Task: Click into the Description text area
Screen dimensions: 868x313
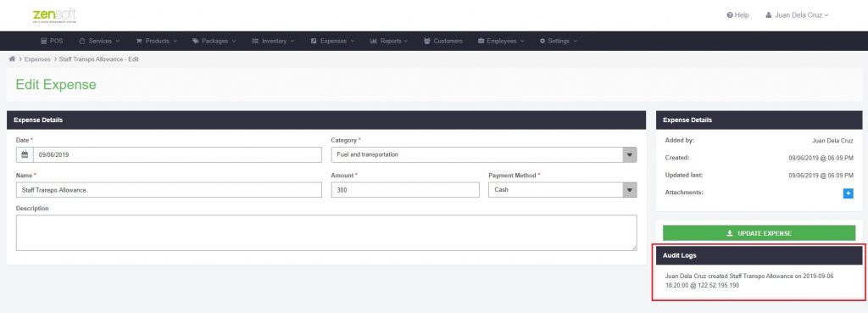Action: click(326, 232)
